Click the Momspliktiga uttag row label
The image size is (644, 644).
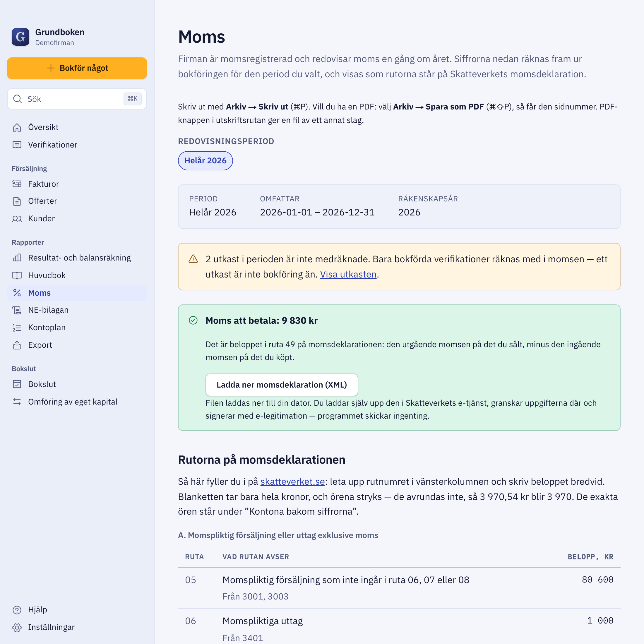tap(263, 621)
